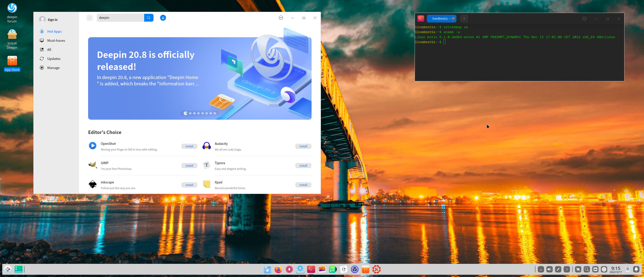
Task: Open the Image Viewer dock icon
Action: [x=322, y=269]
